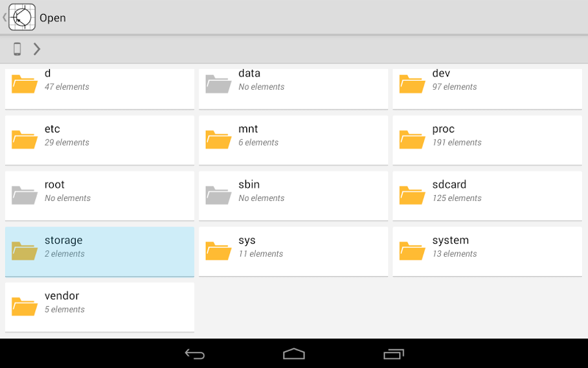Expand the breadcrumb chevron arrow

(x=37, y=49)
